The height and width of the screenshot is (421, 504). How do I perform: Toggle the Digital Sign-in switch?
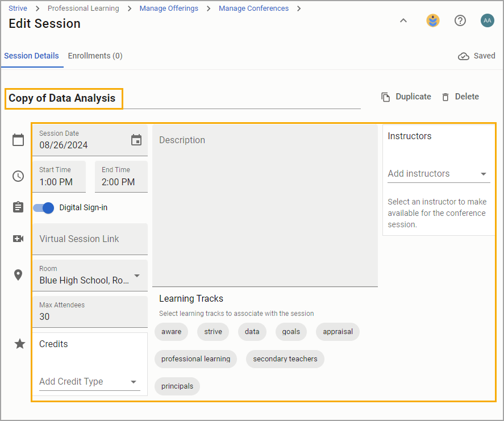click(x=43, y=208)
